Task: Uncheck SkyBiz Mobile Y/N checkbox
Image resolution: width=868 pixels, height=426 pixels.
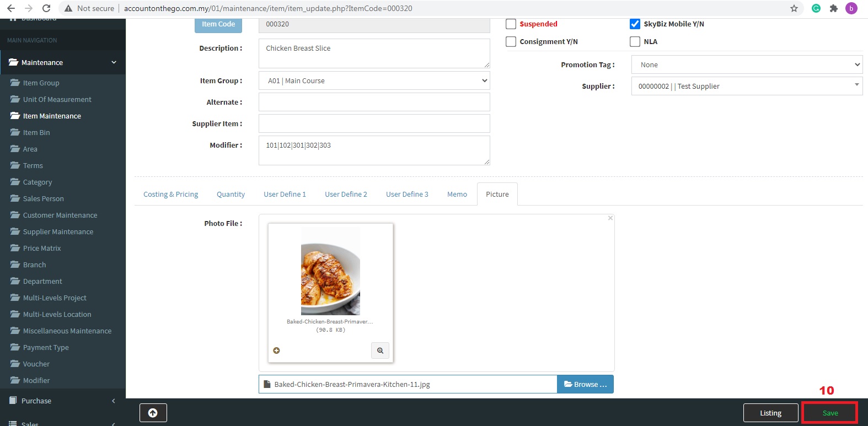Action: coord(635,24)
